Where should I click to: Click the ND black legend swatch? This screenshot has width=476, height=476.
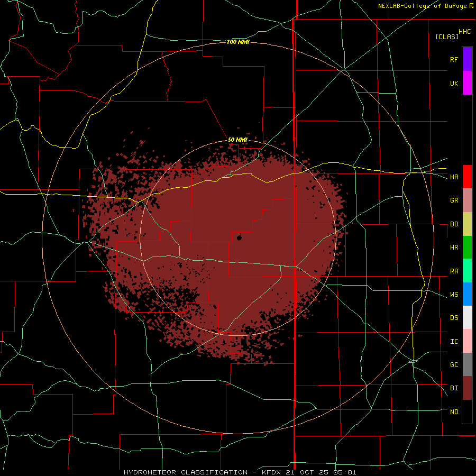click(x=467, y=411)
